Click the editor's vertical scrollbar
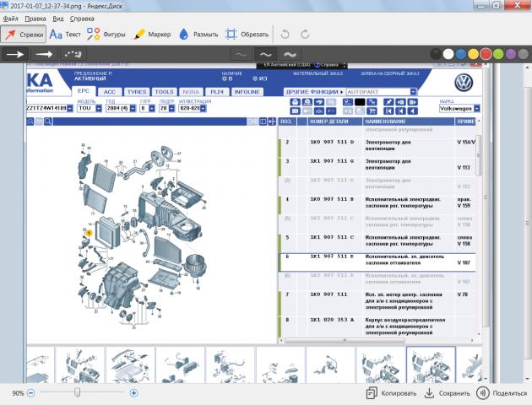This screenshot has width=532, height=405. coord(528,222)
